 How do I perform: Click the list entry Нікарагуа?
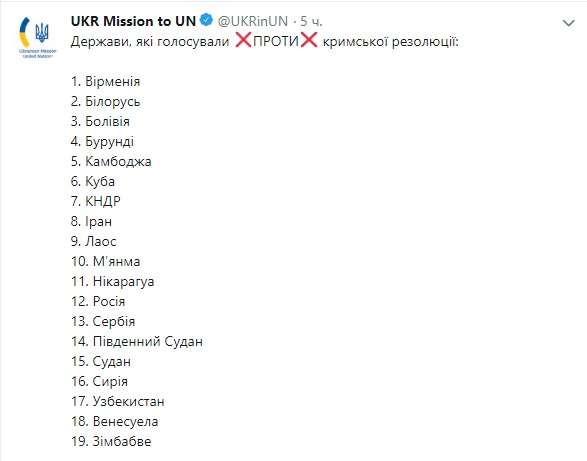[x=112, y=282]
